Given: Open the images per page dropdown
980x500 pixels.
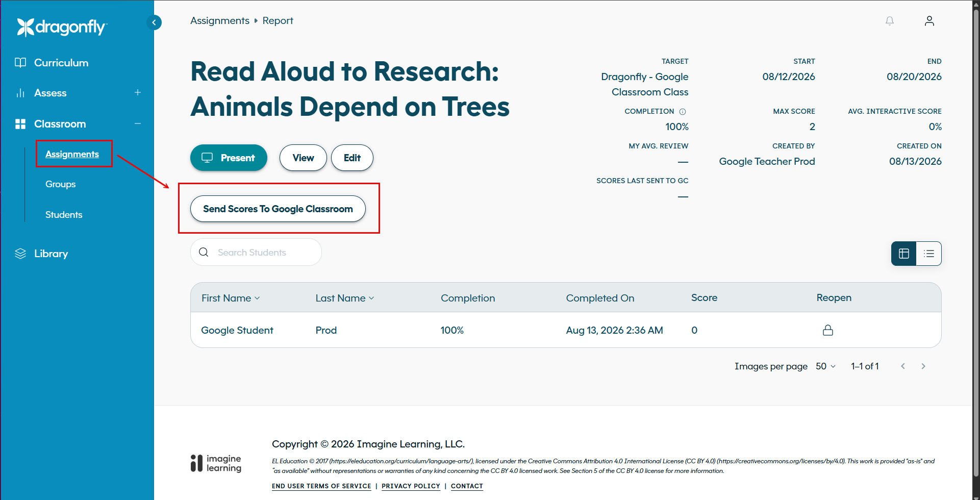Looking at the screenshot, I should coord(825,366).
